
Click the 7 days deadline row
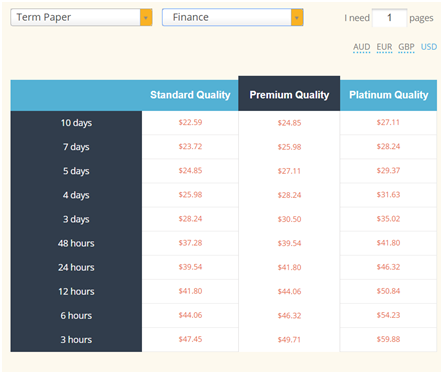pos(76,147)
